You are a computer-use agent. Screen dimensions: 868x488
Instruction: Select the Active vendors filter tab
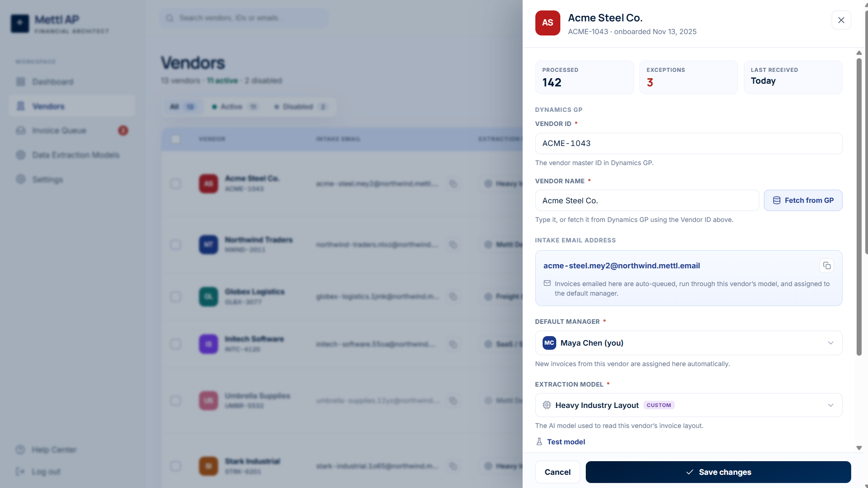(235, 107)
